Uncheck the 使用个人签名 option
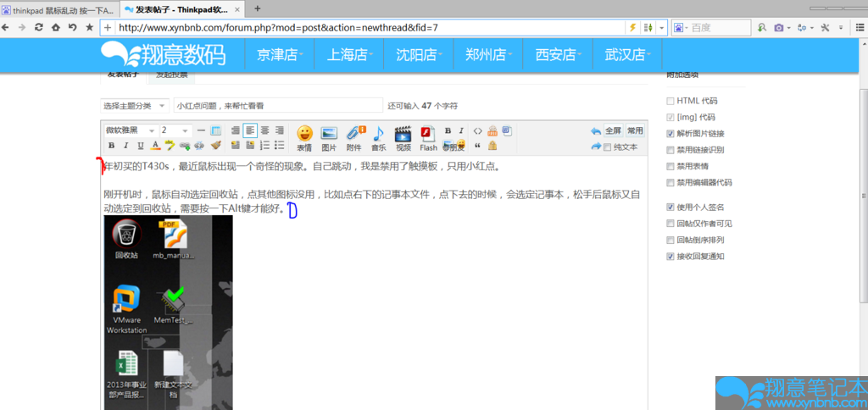Image resolution: width=868 pixels, height=410 pixels. 670,208
